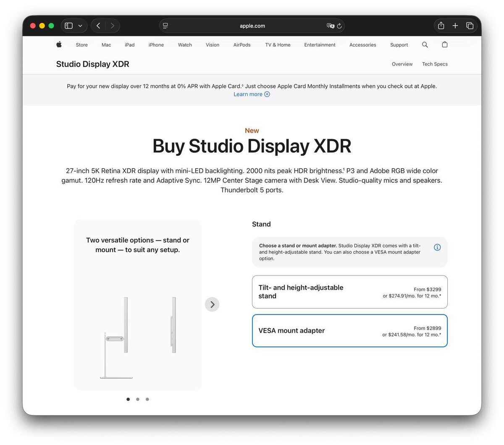Select the third gallery dot
The width and height of the screenshot is (504, 445).
[147, 399]
